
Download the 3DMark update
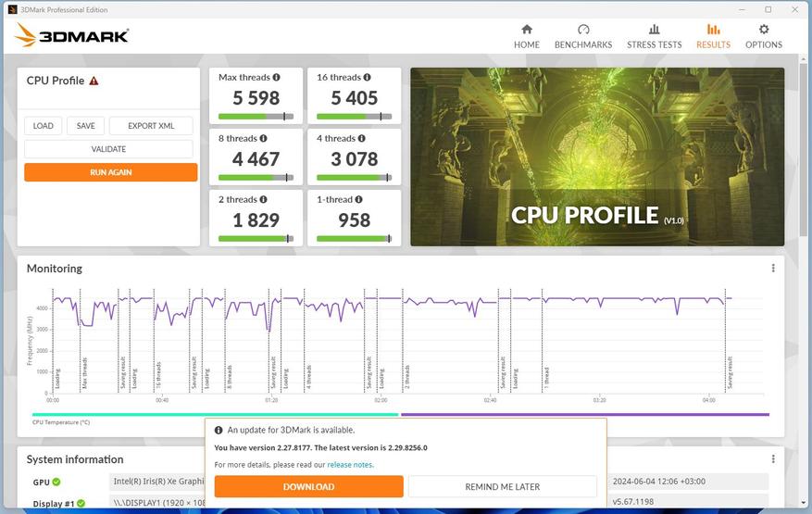click(x=308, y=486)
